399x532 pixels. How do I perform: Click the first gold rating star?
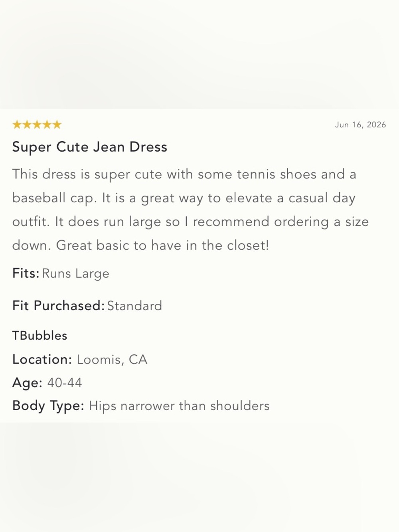tap(17, 125)
